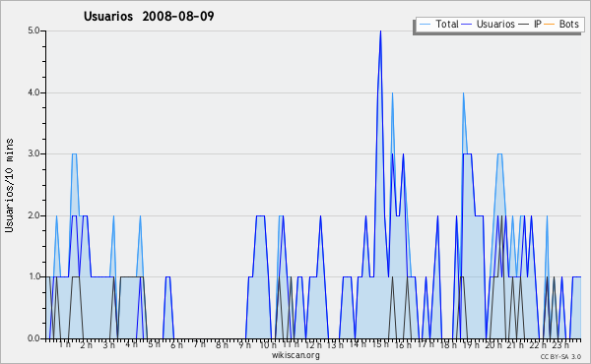Viewport: 591px width, 364px height.
Task: Click the 3.0 y-axis value
Action: point(33,153)
